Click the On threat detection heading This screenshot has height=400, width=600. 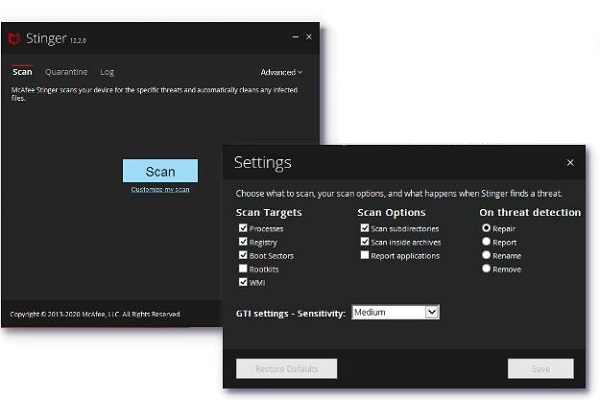click(530, 212)
